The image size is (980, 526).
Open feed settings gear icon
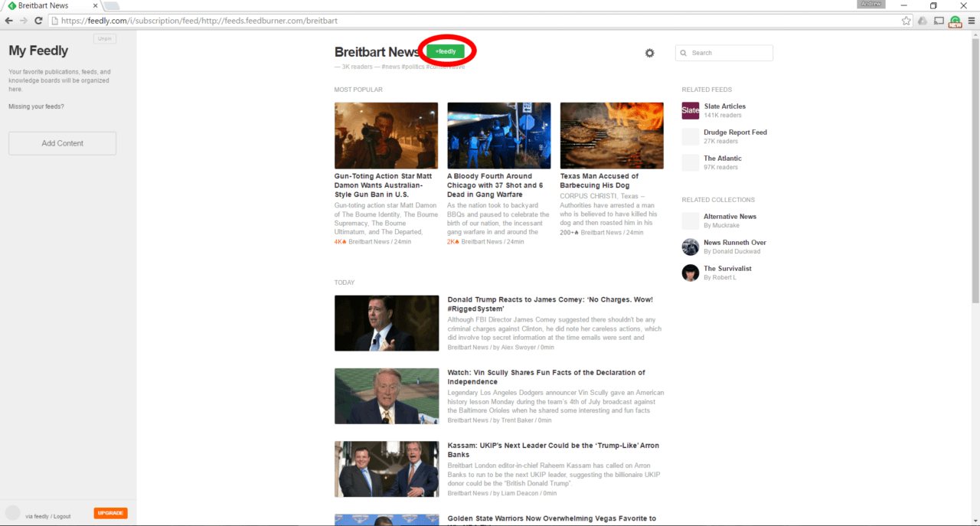click(650, 53)
